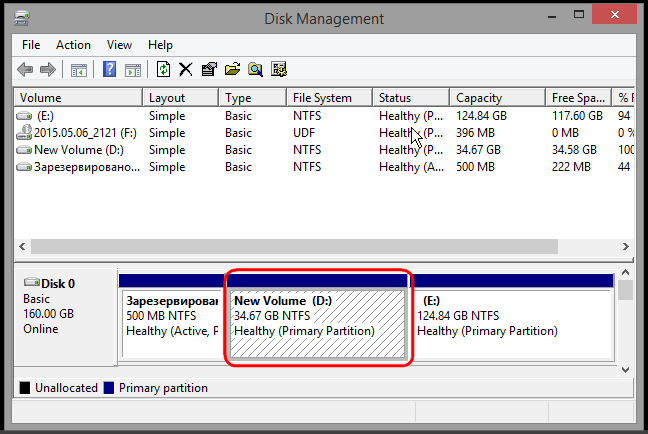
Task: Click the 500 MB capacity cell
Action: coord(475,167)
